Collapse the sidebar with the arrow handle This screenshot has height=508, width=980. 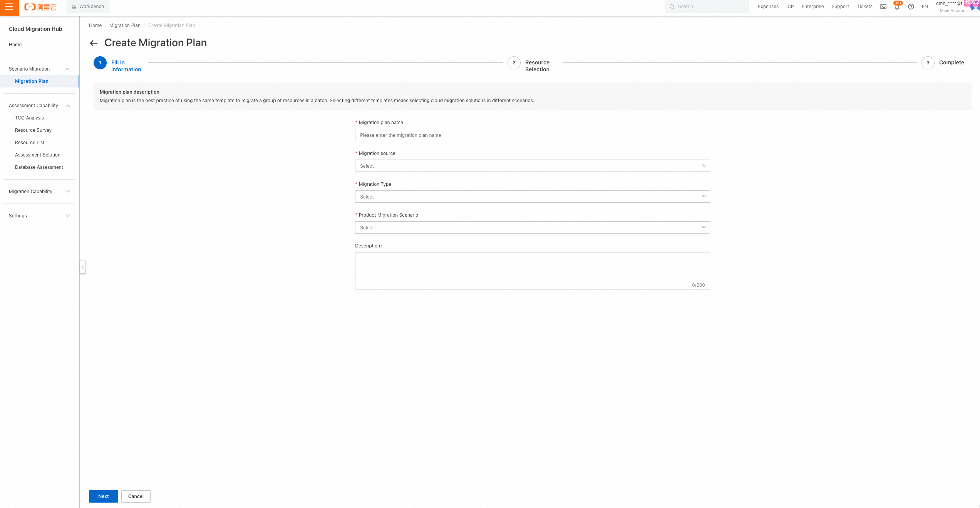click(82, 267)
